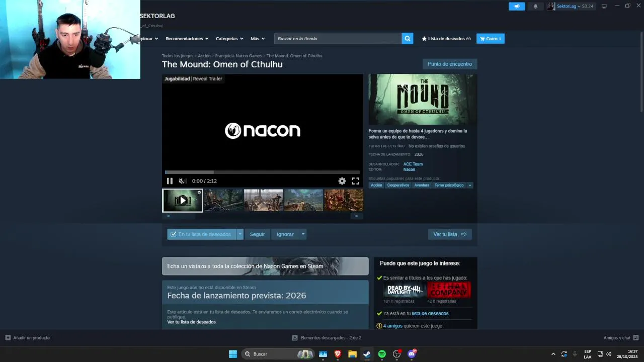The image size is (644, 362).
Task: Expand wishlist button dropdown arrow
Action: point(240,234)
